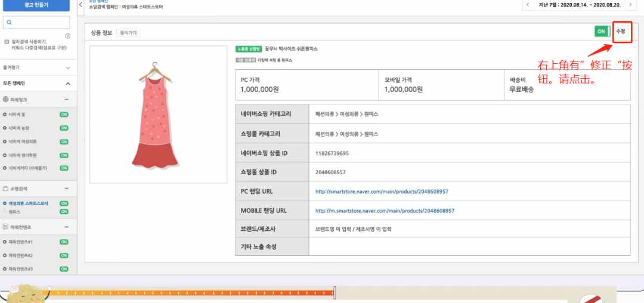Click the bullet icon beside 파워컨텐츠#1

click(x=5, y=242)
